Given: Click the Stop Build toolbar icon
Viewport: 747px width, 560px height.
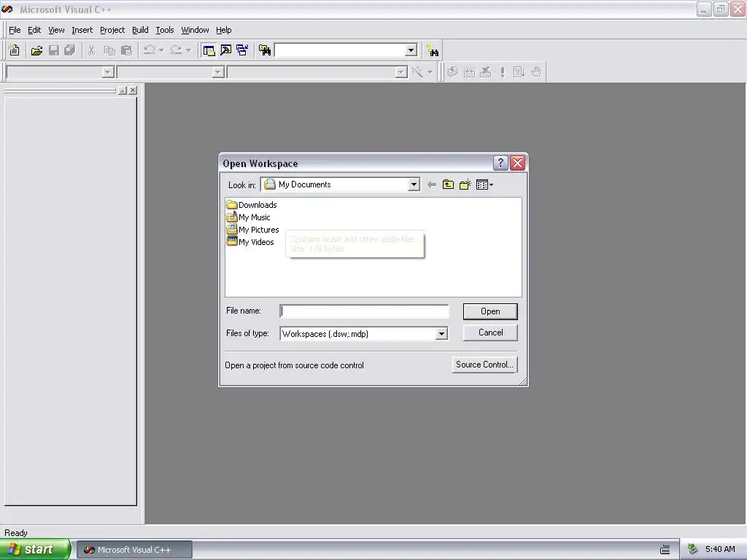Looking at the screenshot, I should pyautogui.click(x=485, y=72).
